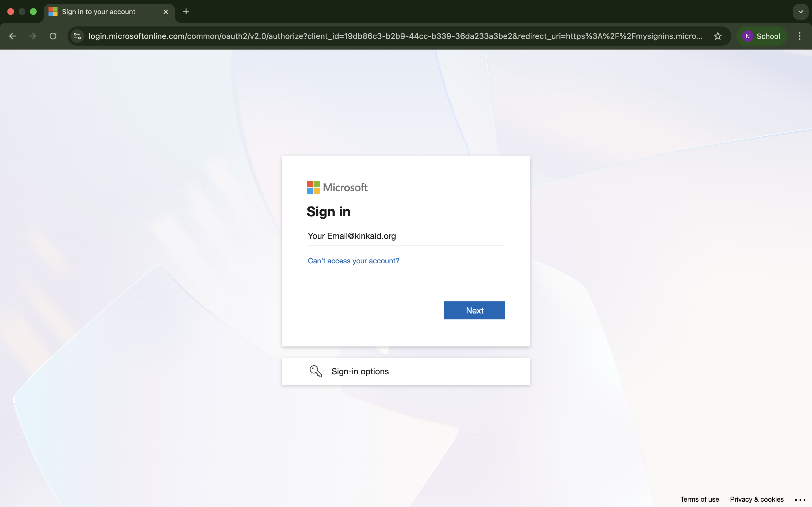Click the email input field
This screenshot has width=812, height=507.
405,236
